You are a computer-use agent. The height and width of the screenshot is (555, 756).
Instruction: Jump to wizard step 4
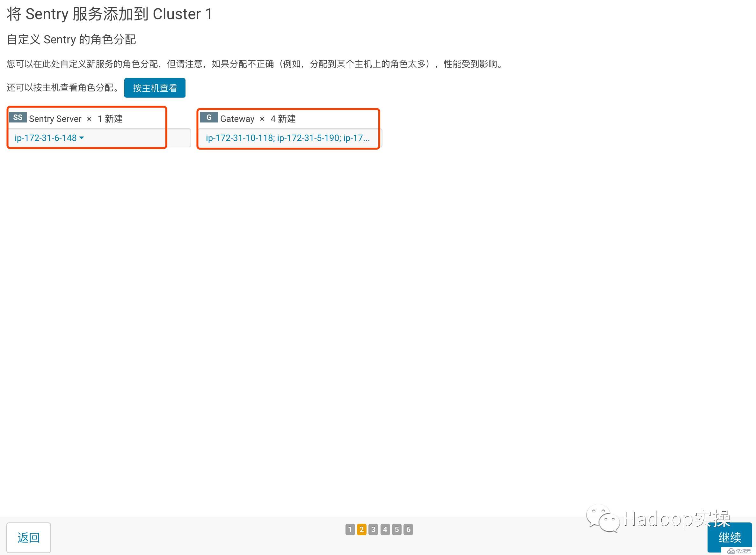click(x=385, y=529)
